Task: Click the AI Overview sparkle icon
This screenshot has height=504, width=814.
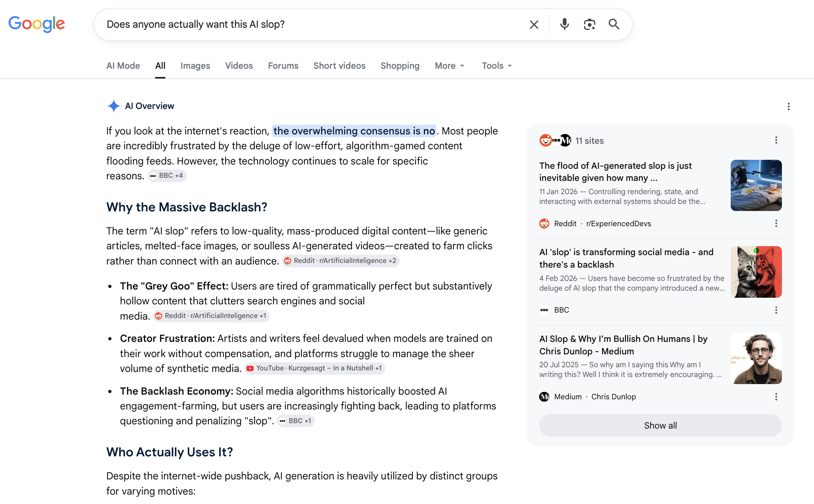Action: [x=113, y=106]
